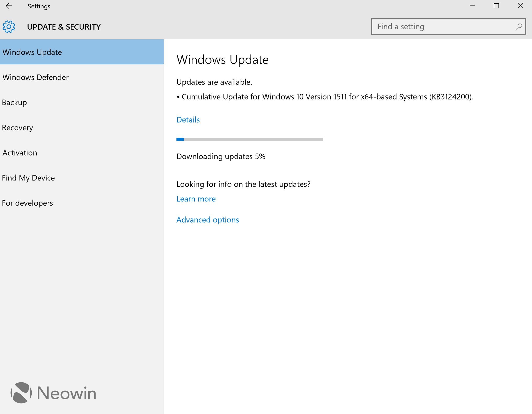Viewport: 532px width, 414px height.
Task: Click Looking for info on latest updates text
Action: [243, 184]
